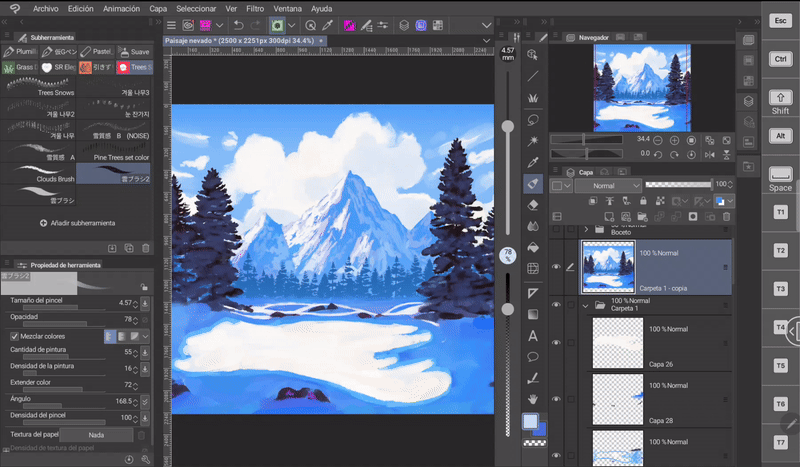Click the Navegador preview thumbnail
The width and height of the screenshot is (800, 467).
[642, 87]
